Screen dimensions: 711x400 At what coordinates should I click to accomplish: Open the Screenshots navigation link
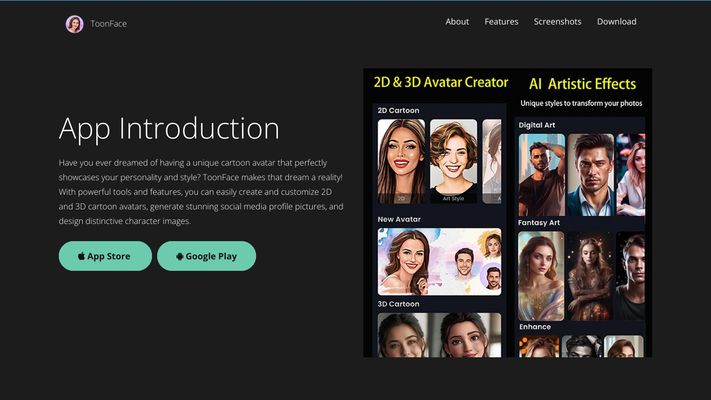point(557,21)
